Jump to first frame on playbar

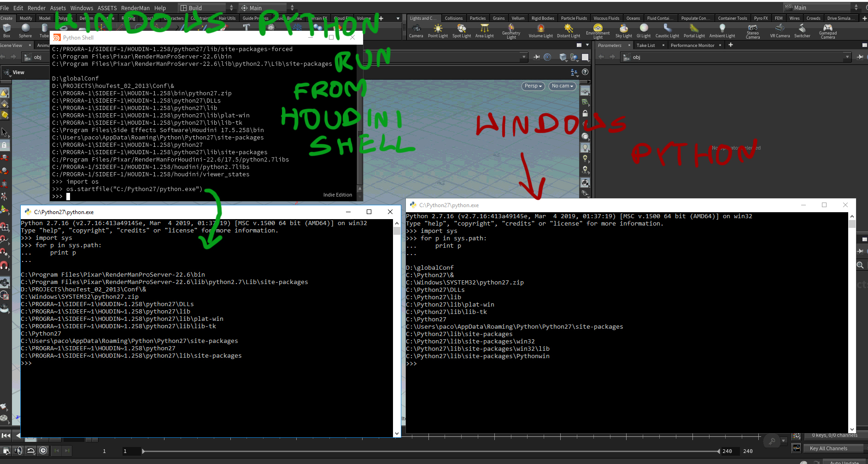(x=6, y=435)
